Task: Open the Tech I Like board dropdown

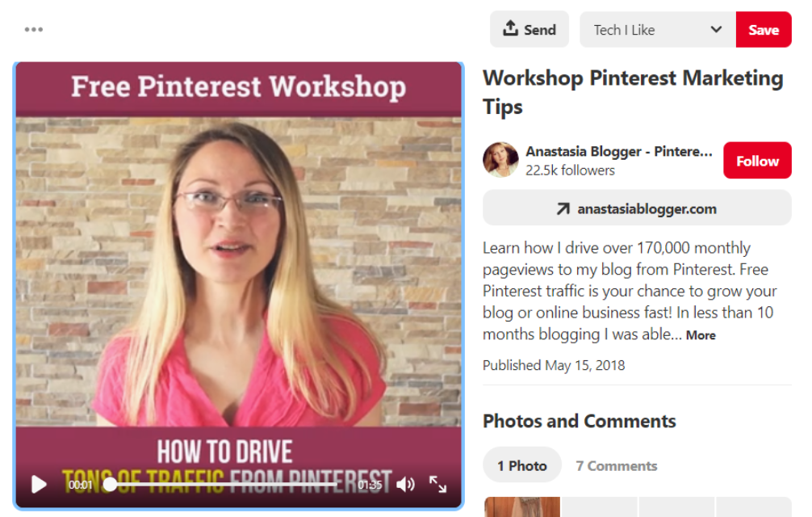Action: [x=658, y=30]
